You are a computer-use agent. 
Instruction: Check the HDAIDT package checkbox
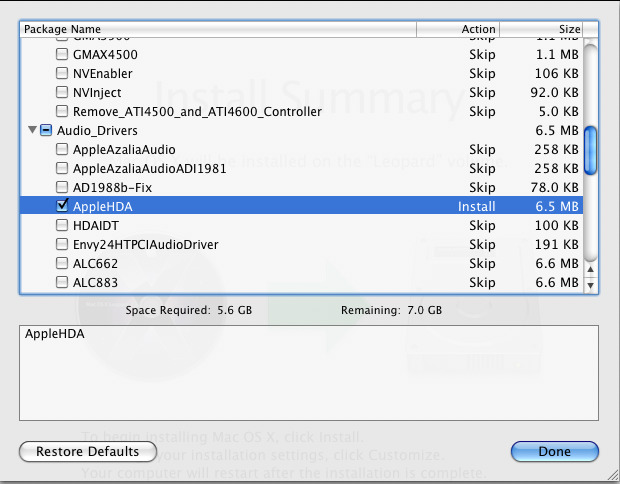62,225
